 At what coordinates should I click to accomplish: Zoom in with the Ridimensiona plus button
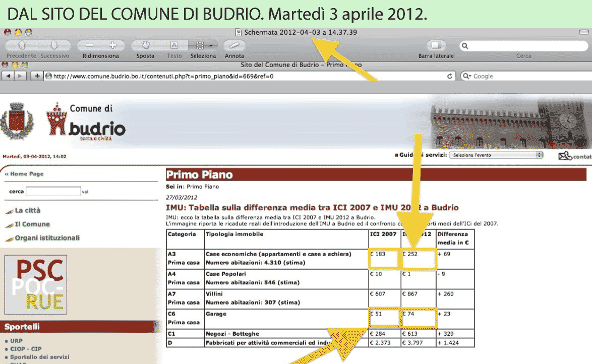tap(112, 45)
